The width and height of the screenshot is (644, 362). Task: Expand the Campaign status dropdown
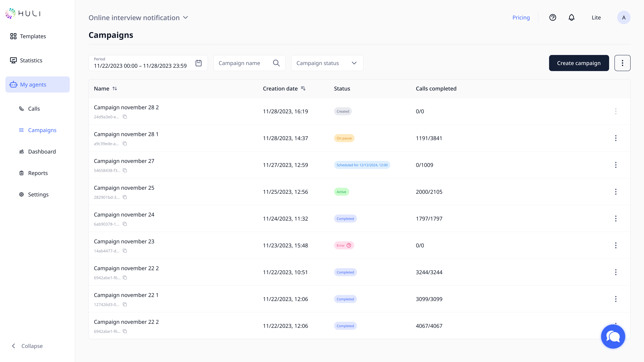tap(327, 63)
